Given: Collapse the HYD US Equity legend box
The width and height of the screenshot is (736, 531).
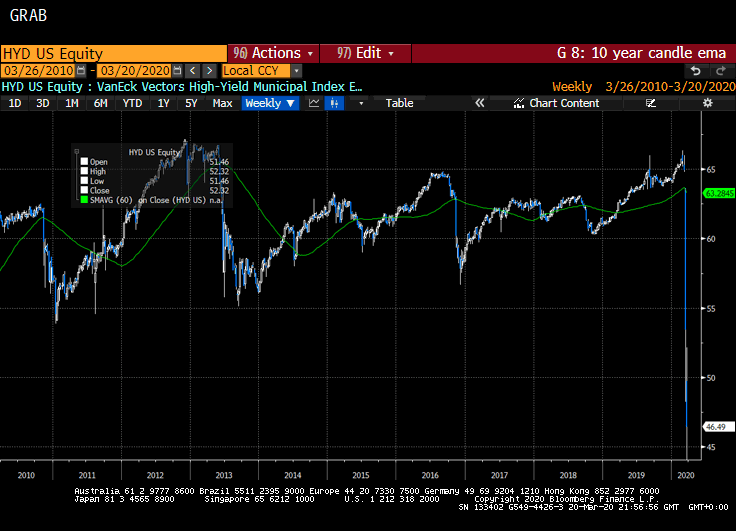Looking at the screenshot, I should tap(77, 152).
